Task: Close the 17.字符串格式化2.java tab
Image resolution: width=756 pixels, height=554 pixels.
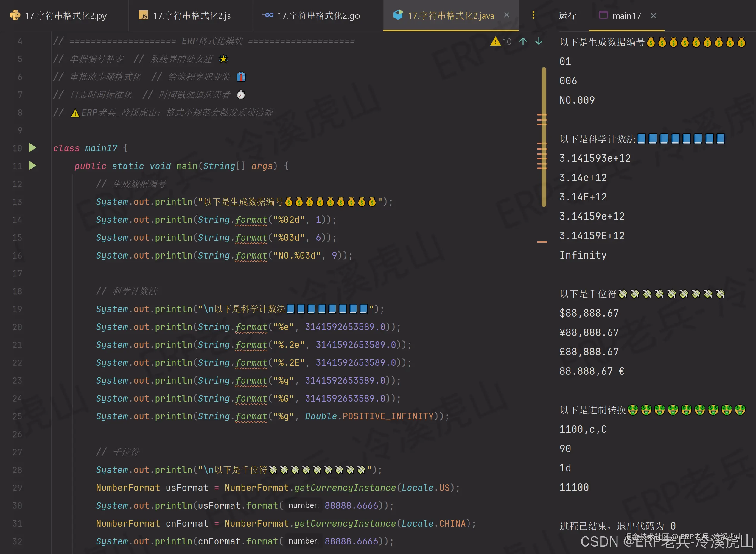Action: (x=506, y=15)
